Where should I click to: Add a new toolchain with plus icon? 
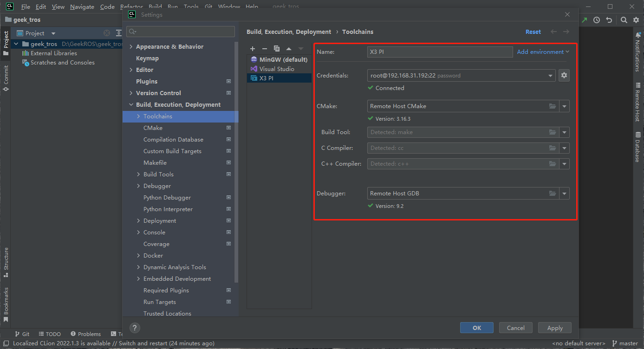(253, 49)
